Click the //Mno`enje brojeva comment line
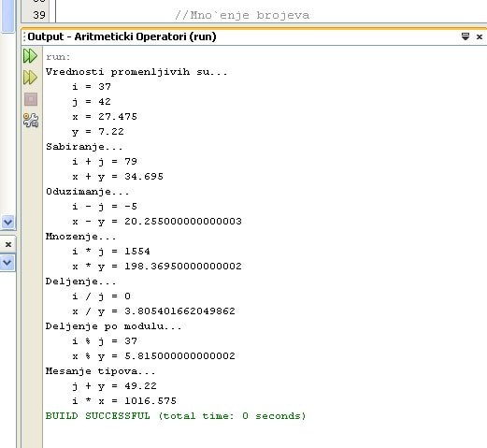Image resolution: width=487 pixels, height=448 pixels. coord(242,15)
